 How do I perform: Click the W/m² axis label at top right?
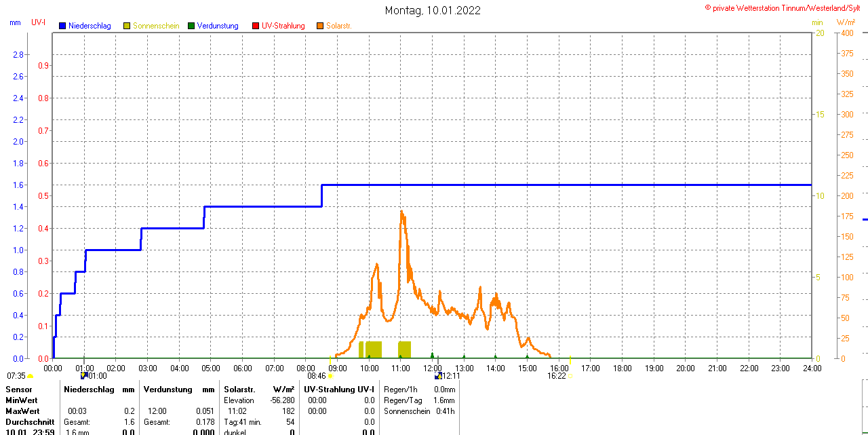pos(846,22)
